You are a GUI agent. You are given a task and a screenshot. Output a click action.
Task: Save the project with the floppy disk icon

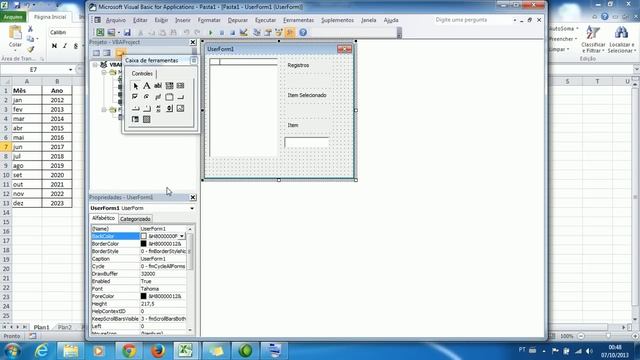127,33
